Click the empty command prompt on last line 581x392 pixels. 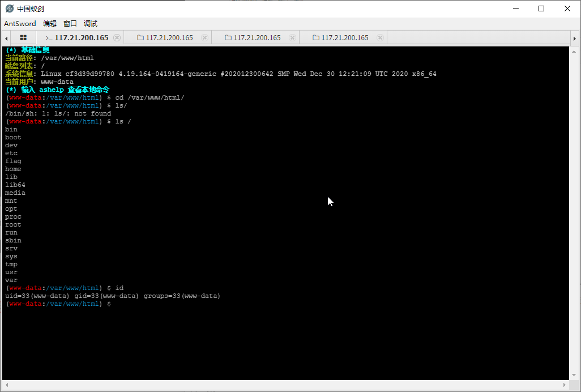pos(58,304)
